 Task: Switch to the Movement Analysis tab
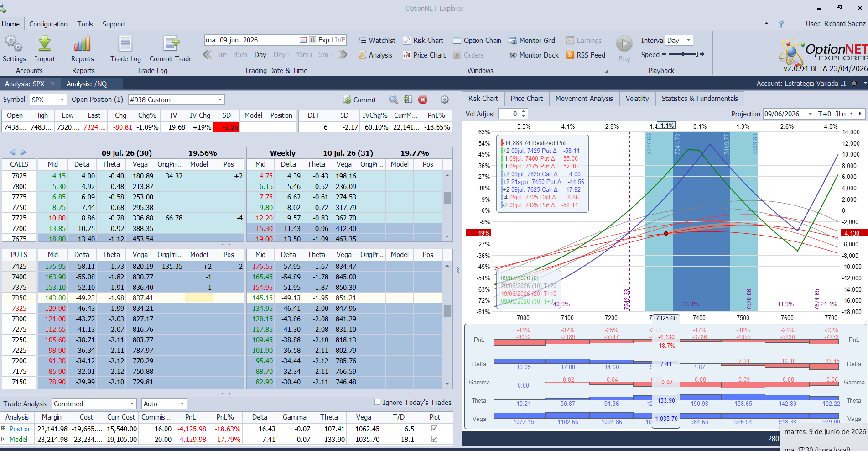point(584,99)
